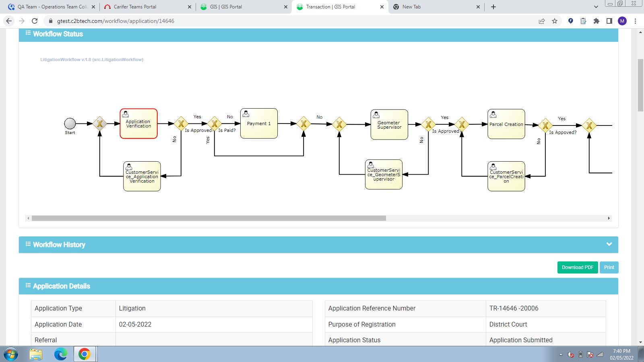Open the Chrome extensions puzzle icon
The width and height of the screenshot is (644, 362).
(597, 21)
